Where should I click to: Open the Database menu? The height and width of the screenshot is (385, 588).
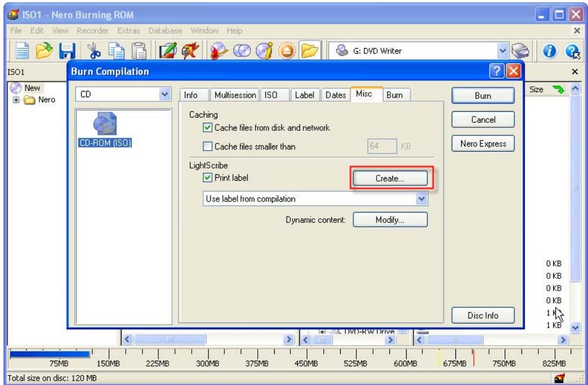coord(165,31)
